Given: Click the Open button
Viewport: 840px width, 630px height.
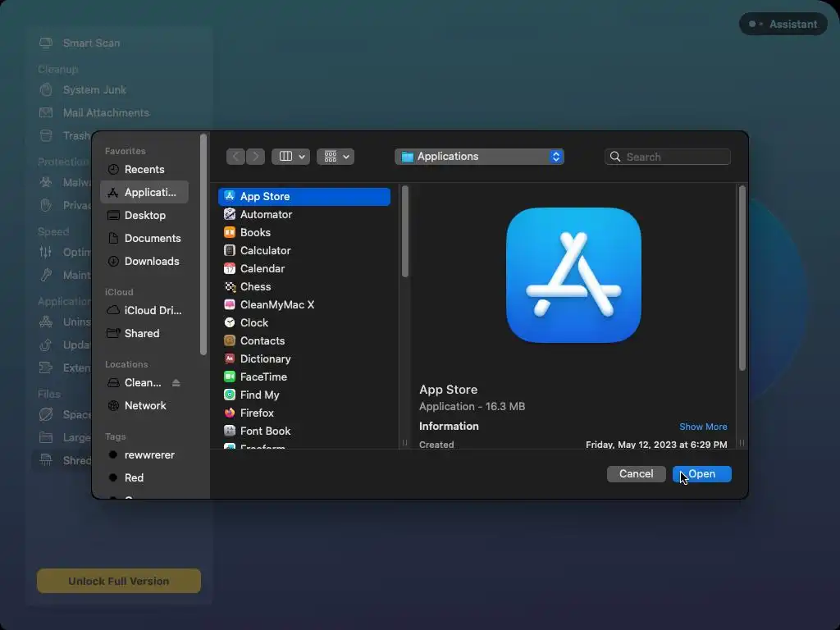Looking at the screenshot, I should 702,474.
